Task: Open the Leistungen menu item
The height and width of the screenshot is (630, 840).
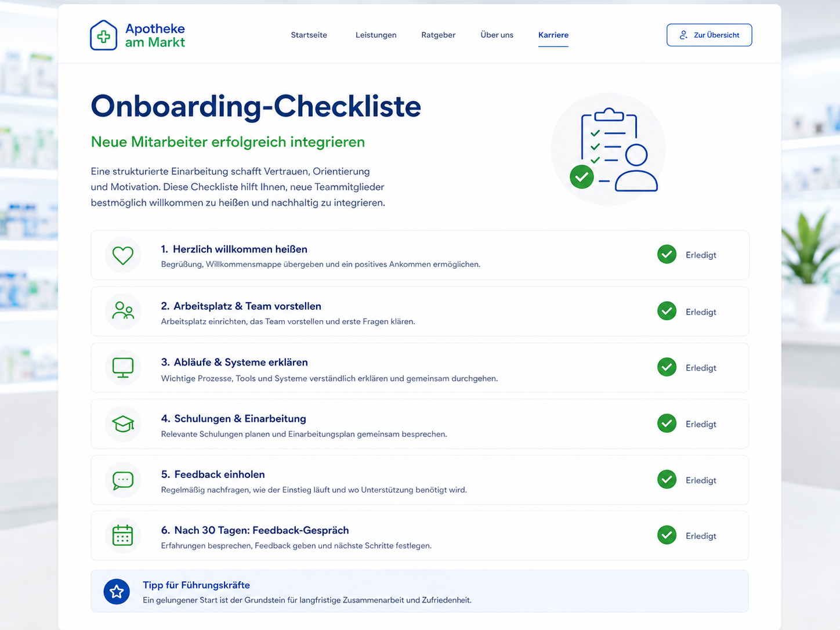Action: (376, 35)
